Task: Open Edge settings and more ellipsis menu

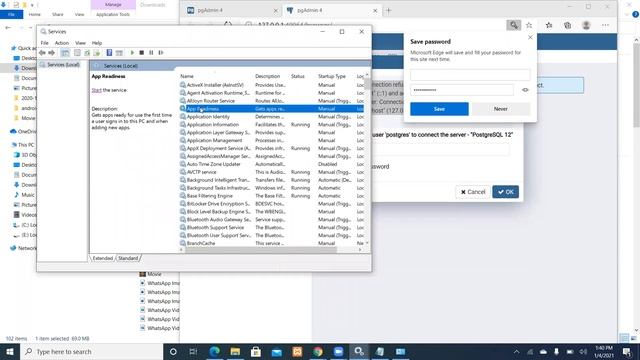Action: 605,25
